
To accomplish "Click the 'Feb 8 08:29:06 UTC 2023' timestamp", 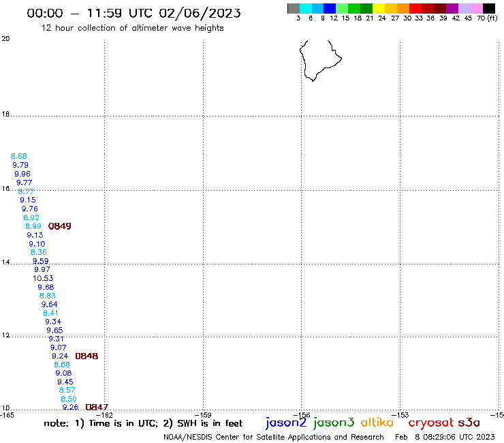I will 445,437.
